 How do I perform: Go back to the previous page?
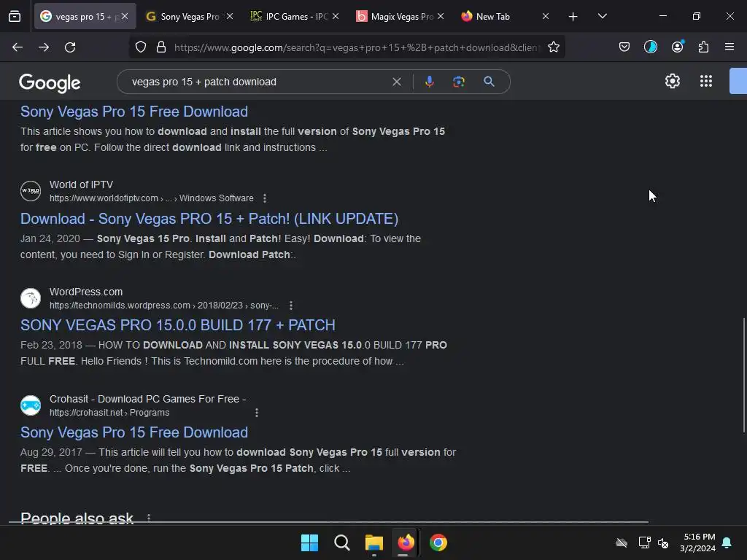pyautogui.click(x=18, y=47)
